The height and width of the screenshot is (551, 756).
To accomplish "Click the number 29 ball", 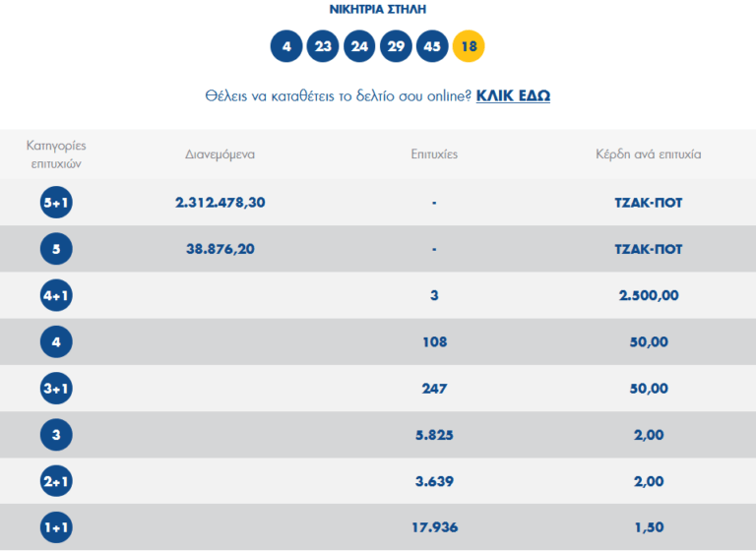I will click(x=396, y=46).
